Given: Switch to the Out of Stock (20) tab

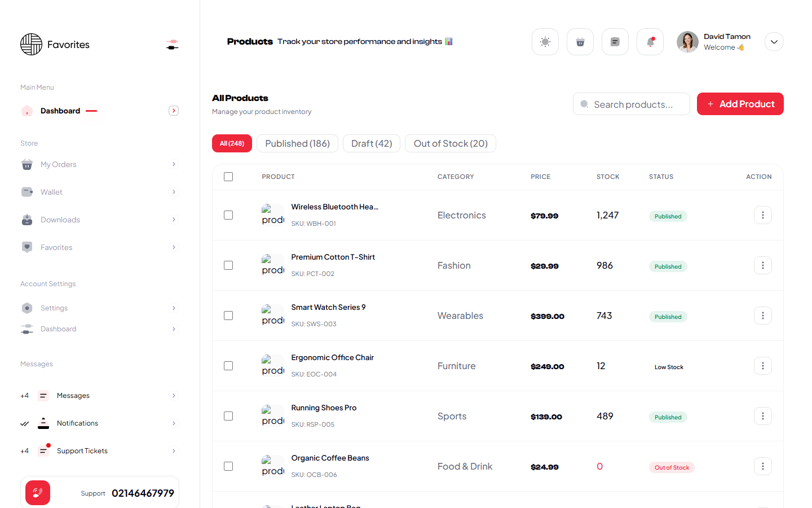Looking at the screenshot, I should point(450,143).
